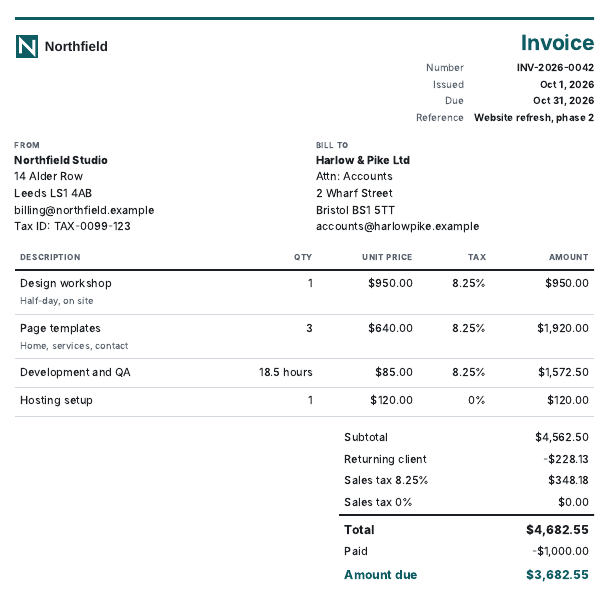Select the $640.00 unit price
The image size is (610, 600).
pyautogui.click(x=390, y=328)
